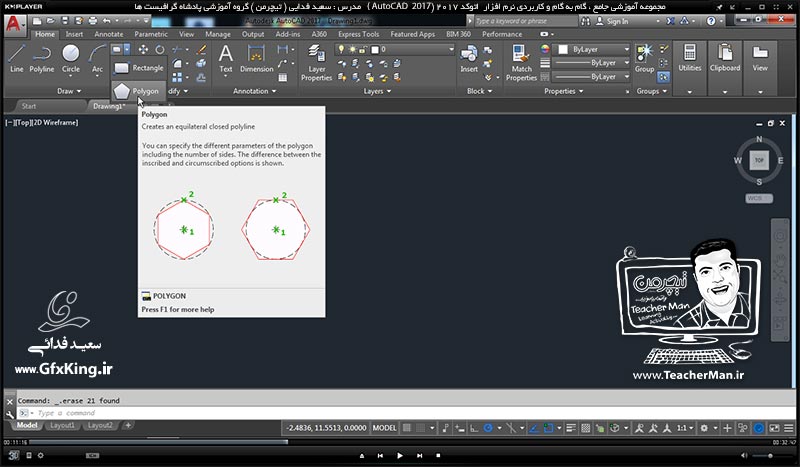The width and height of the screenshot is (800, 467).
Task: Open the Express Tools ribbon tab
Action: click(358, 34)
